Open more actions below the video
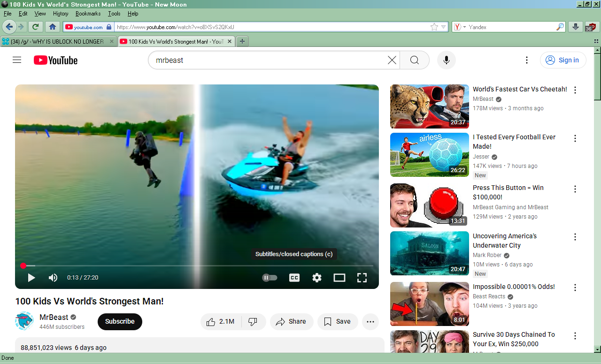 (x=370, y=321)
